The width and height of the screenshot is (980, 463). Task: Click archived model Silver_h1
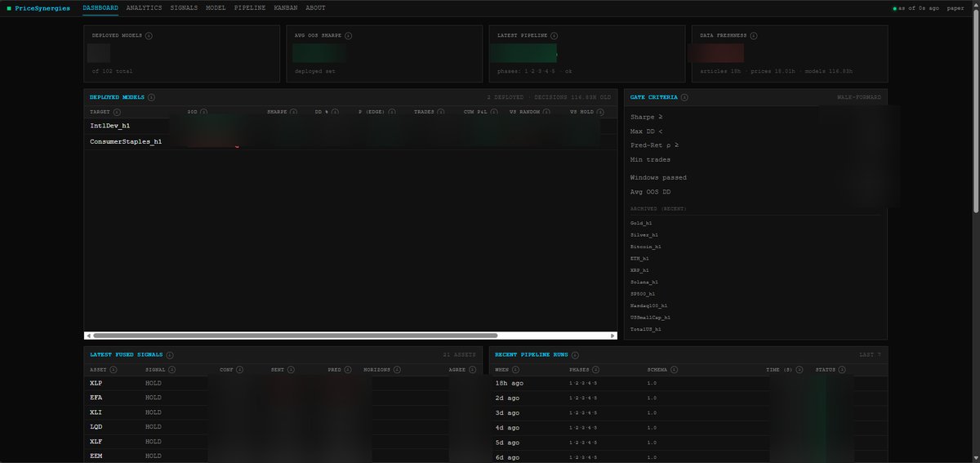(644, 234)
